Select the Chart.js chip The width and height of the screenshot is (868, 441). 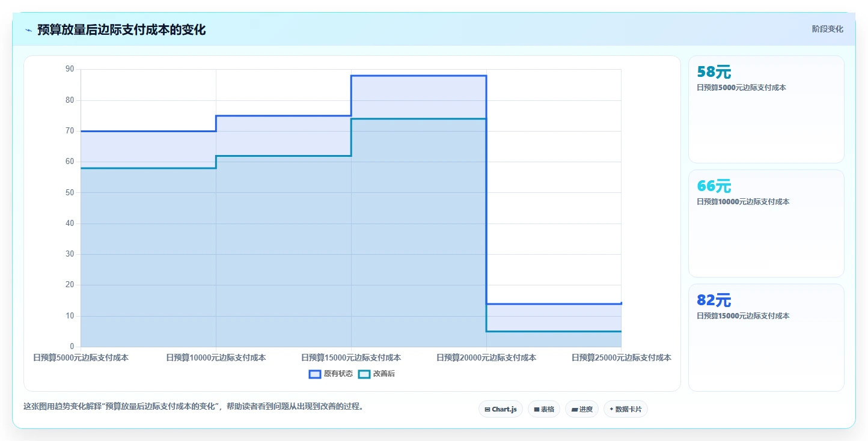[501, 409]
